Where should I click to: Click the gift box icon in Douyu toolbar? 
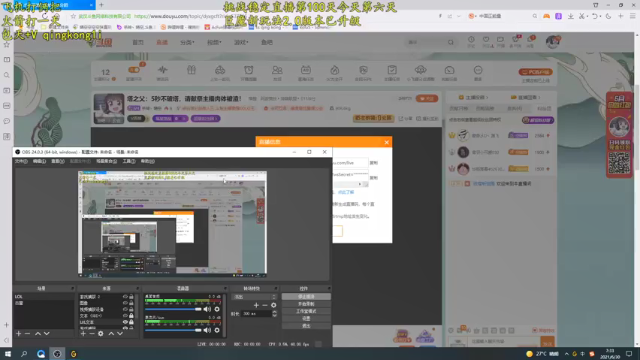pos(191,70)
